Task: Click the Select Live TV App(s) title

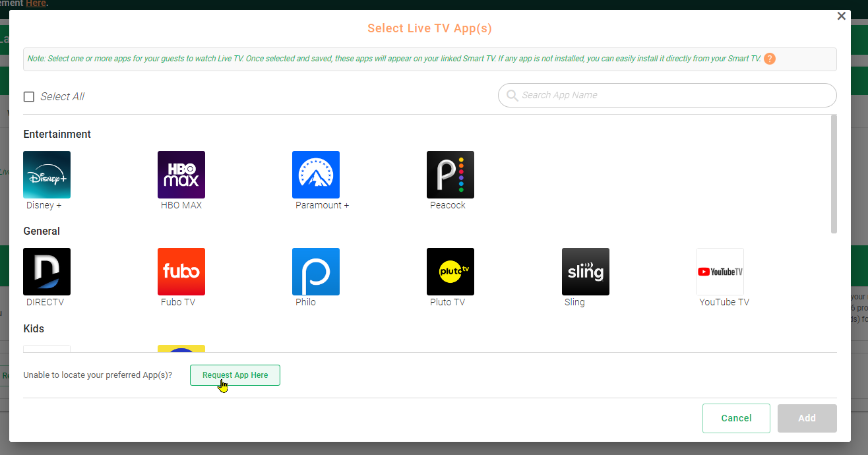Action: coord(429,28)
